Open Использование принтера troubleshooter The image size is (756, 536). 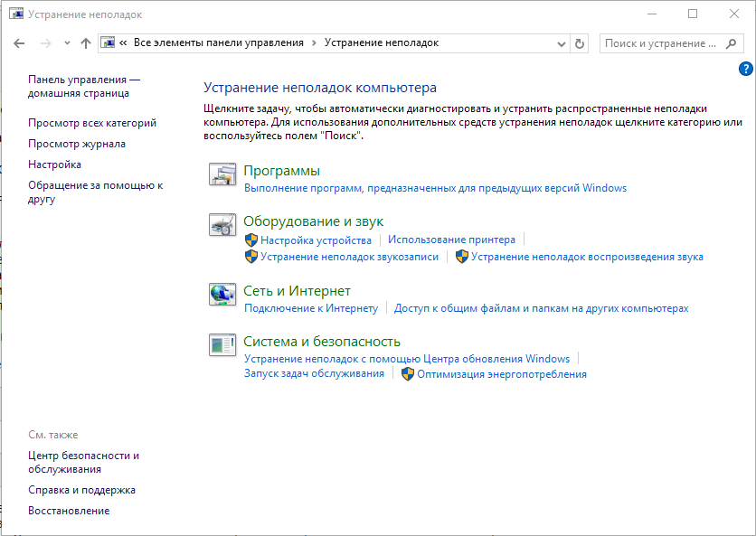click(x=452, y=240)
